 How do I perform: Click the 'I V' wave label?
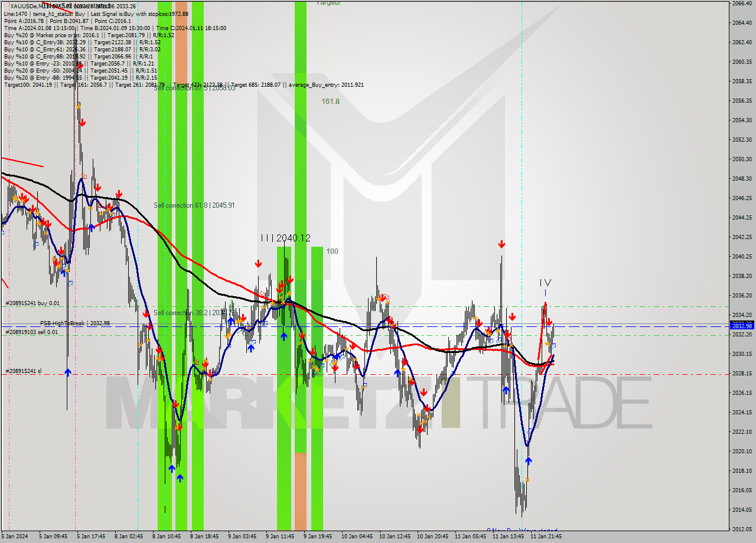(x=546, y=283)
